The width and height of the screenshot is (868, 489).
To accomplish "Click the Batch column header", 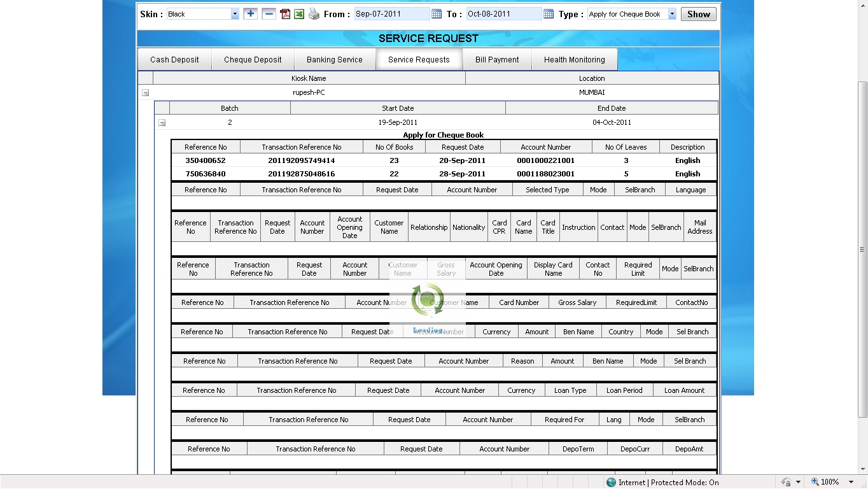I will coord(230,108).
